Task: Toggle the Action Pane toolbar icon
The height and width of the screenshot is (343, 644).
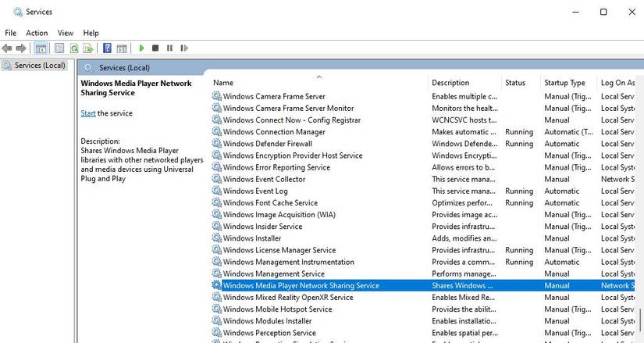Action: coord(122,48)
